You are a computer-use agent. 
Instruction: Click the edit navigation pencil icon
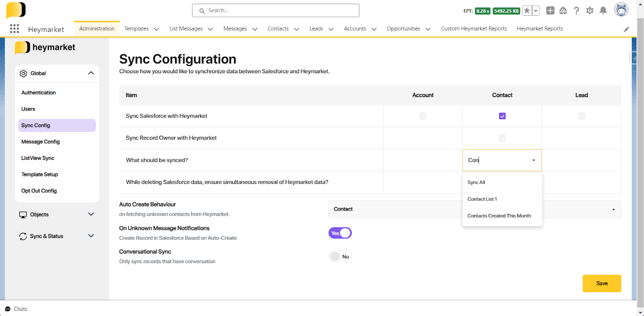click(x=626, y=29)
